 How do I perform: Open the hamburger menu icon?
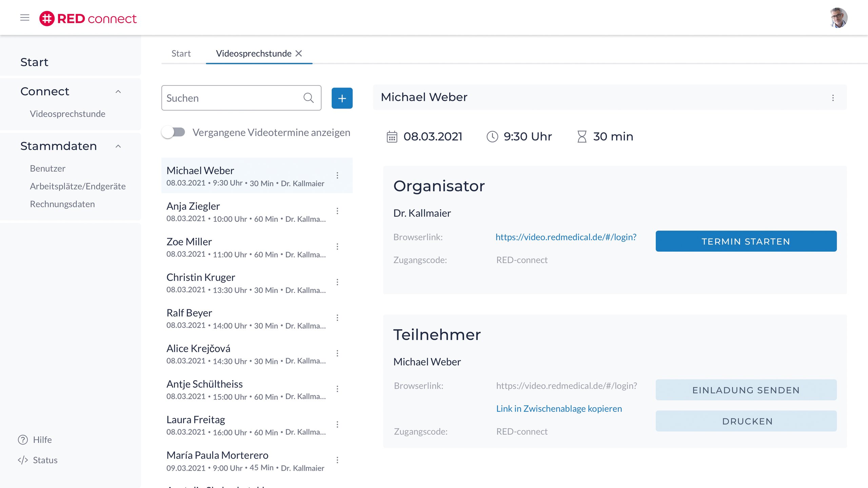25,18
